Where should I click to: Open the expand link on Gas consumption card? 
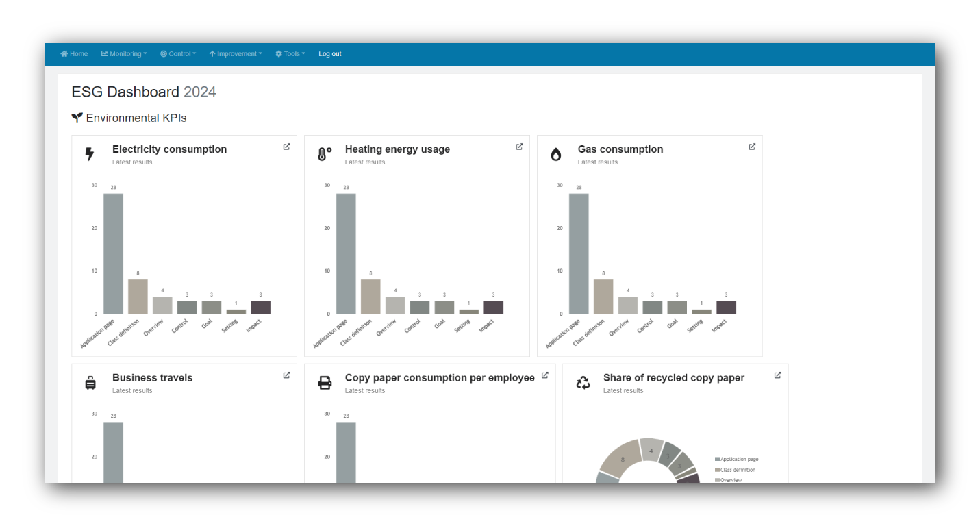click(x=752, y=146)
